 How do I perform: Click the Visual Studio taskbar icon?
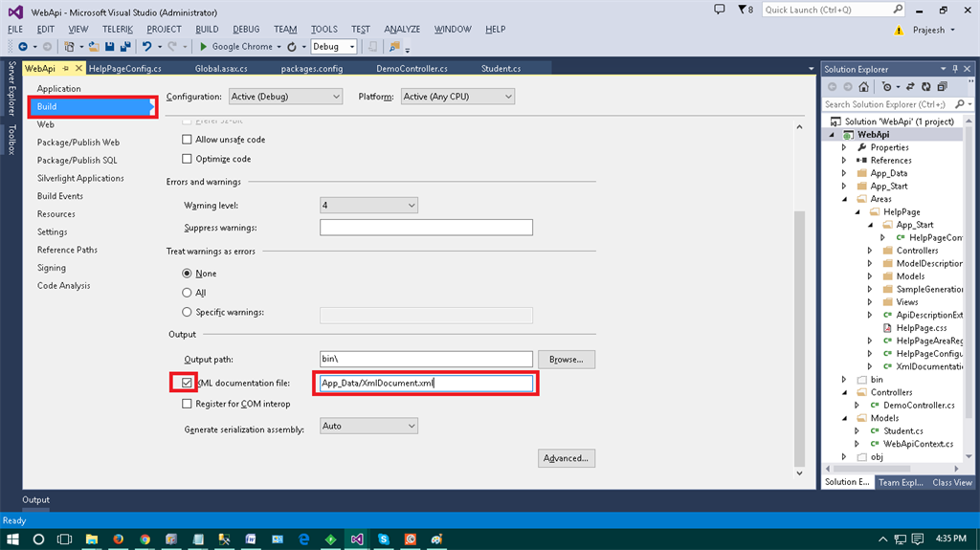tap(357, 539)
